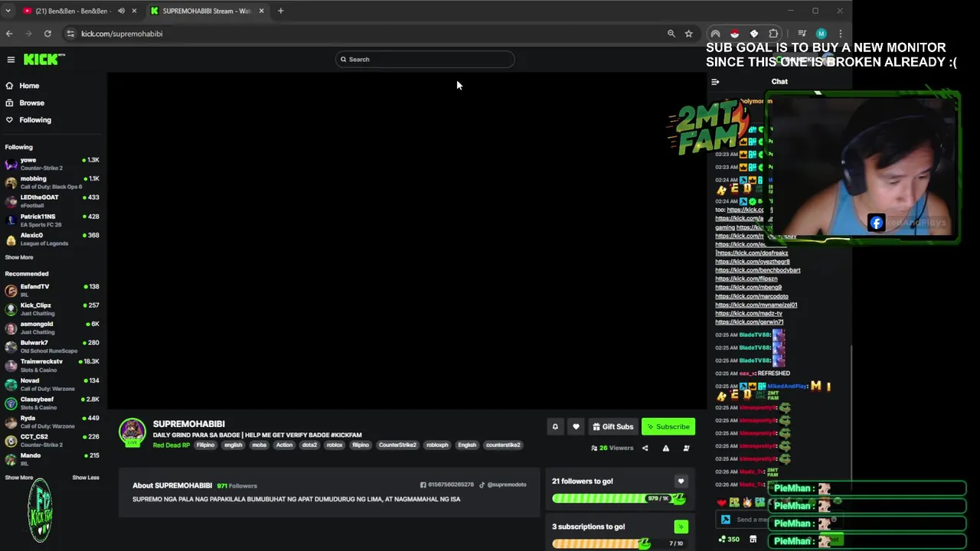Toggle stream notification bell

(555, 427)
